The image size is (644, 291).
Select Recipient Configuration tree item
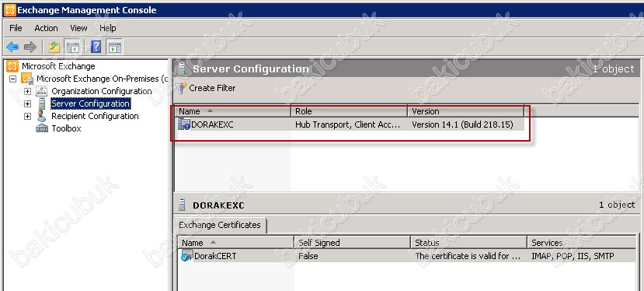(x=95, y=116)
